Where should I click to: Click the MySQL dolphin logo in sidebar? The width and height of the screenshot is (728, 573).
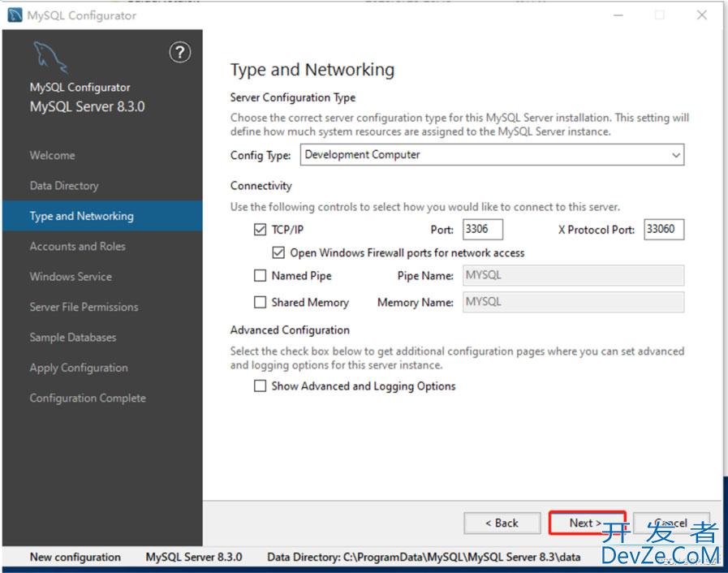click(x=50, y=57)
